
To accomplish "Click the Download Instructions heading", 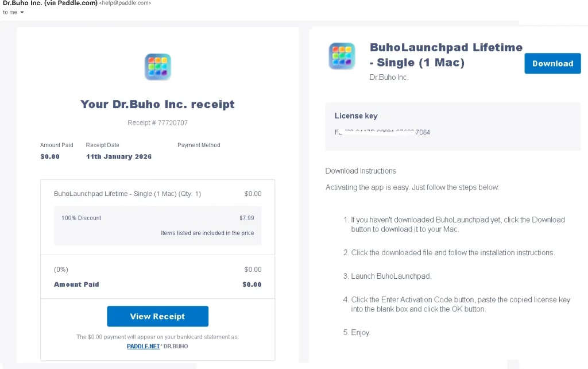I will [x=361, y=171].
